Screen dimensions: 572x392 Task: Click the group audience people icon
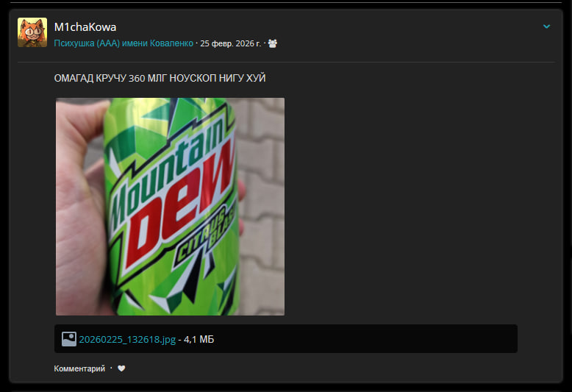click(x=273, y=43)
